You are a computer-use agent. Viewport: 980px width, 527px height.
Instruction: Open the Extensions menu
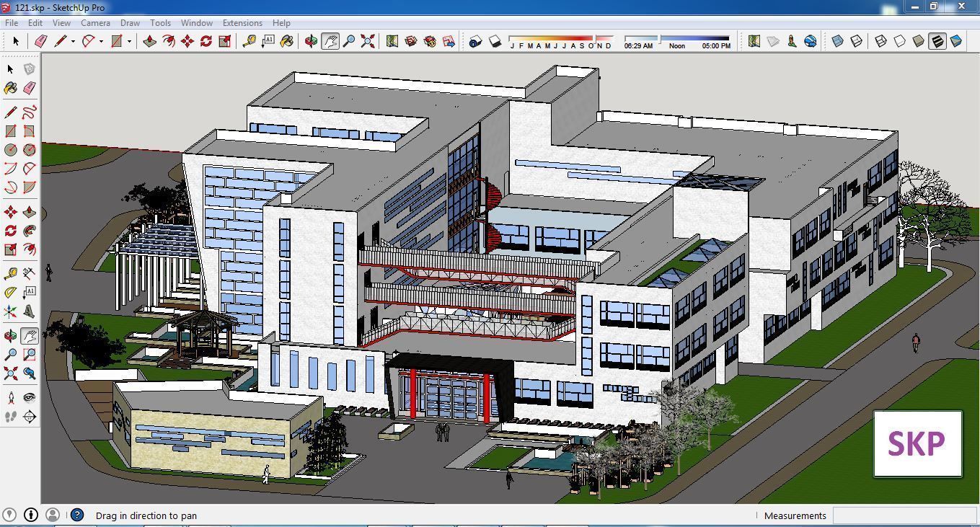[x=242, y=23]
